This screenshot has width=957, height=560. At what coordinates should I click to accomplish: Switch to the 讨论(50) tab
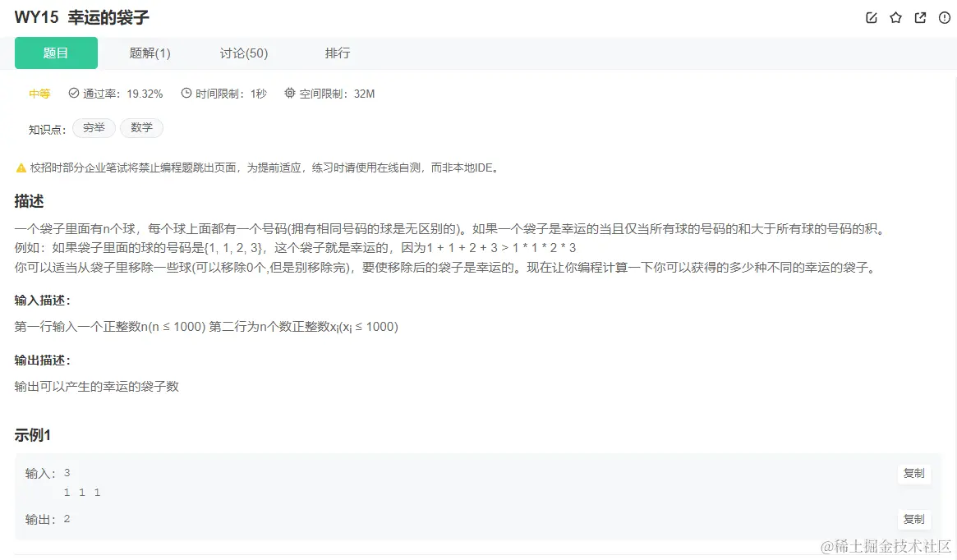(x=243, y=53)
